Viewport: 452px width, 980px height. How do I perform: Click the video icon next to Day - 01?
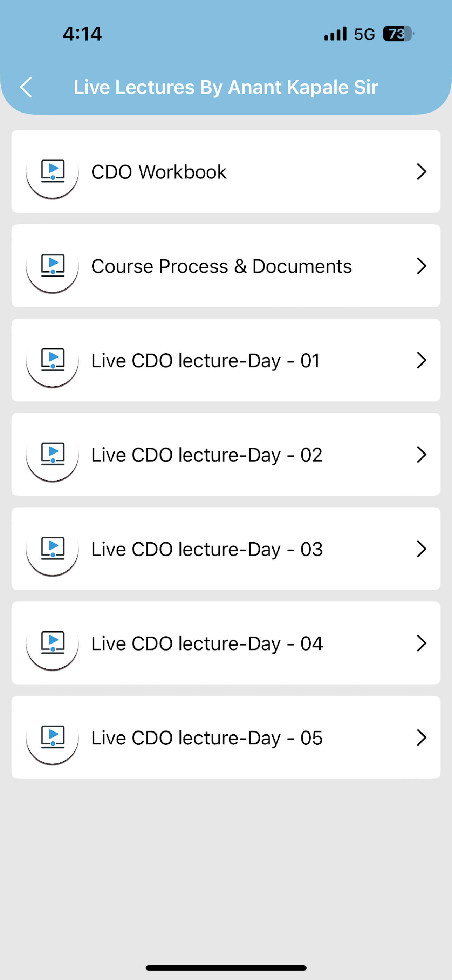(x=53, y=360)
